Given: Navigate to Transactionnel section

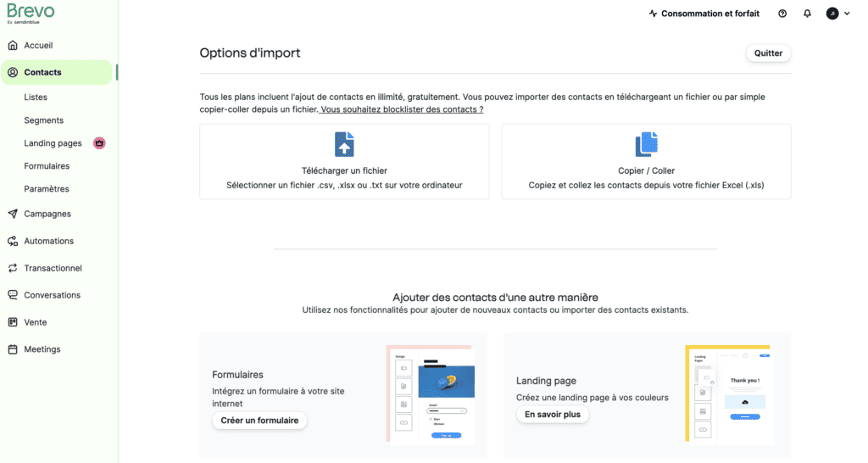Looking at the screenshot, I should pyautogui.click(x=53, y=268).
